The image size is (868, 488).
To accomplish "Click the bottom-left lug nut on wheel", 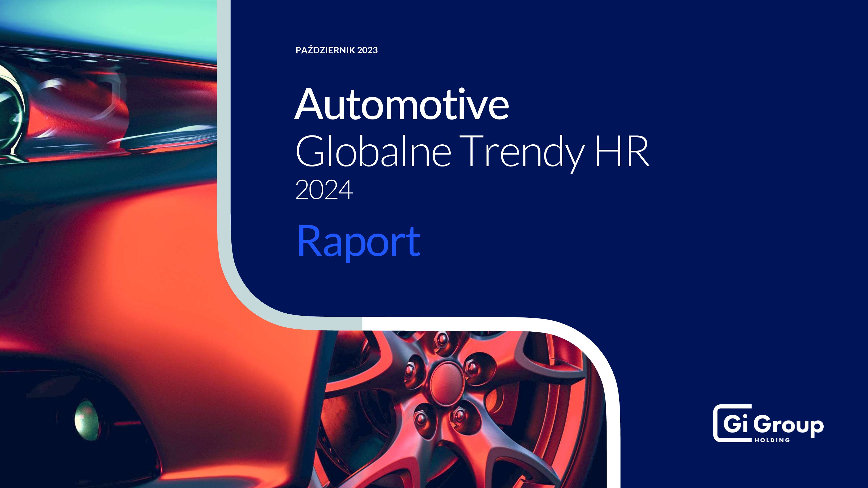I will pos(420,419).
